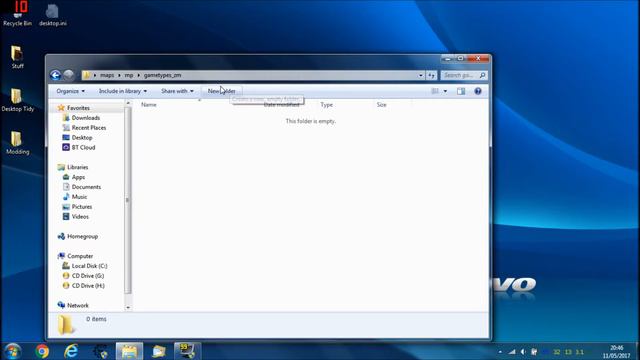The height and width of the screenshot is (360, 640).
Task: Toggle the preview pane icon
Action: 461,91
